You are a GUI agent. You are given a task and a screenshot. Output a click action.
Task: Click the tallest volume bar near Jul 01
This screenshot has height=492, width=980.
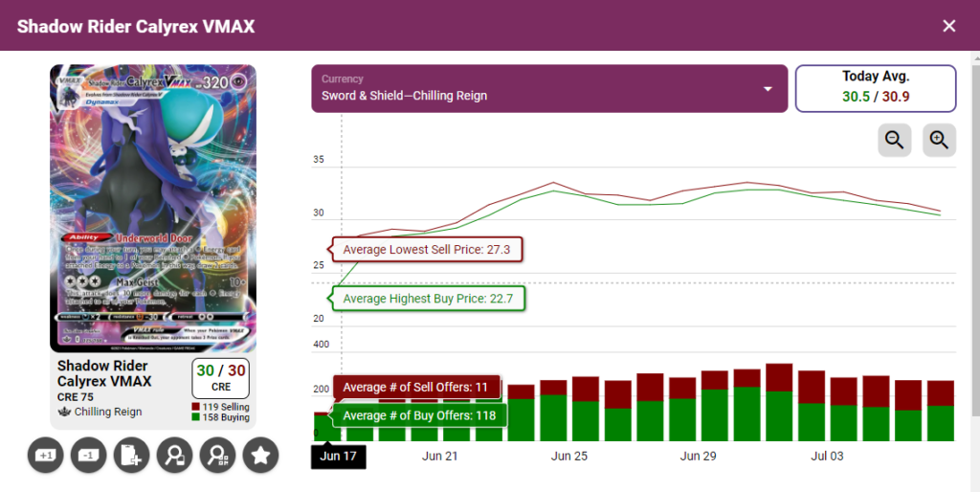[x=779, y=402]
